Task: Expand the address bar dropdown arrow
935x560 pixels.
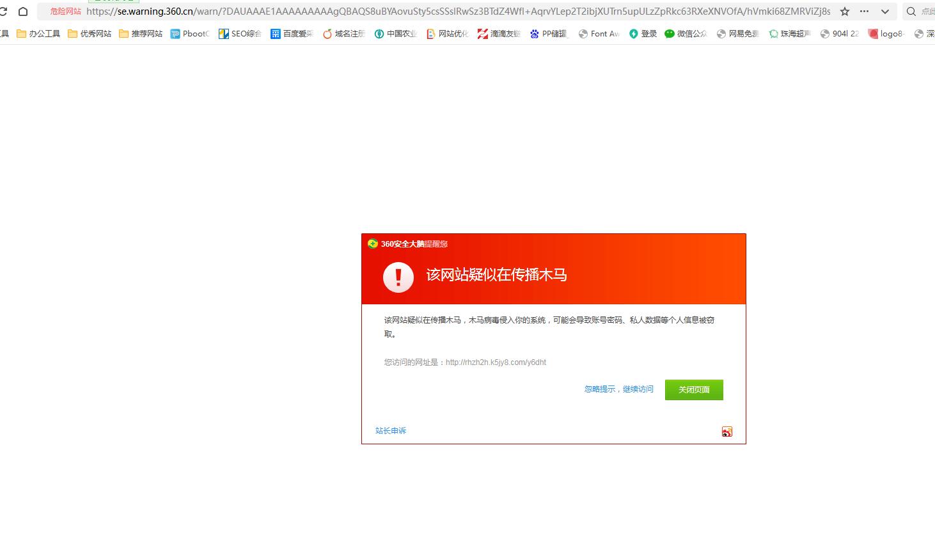Action: click(885, 12)
